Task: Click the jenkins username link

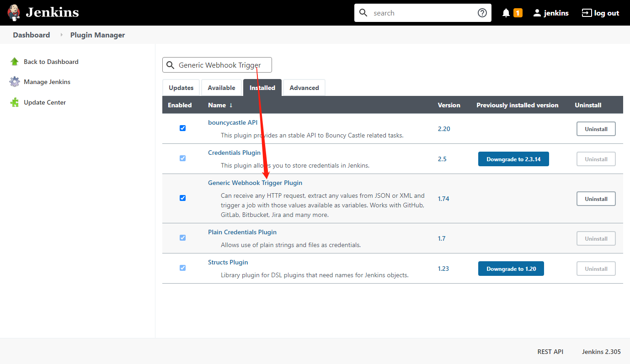Action: (556, 13)
